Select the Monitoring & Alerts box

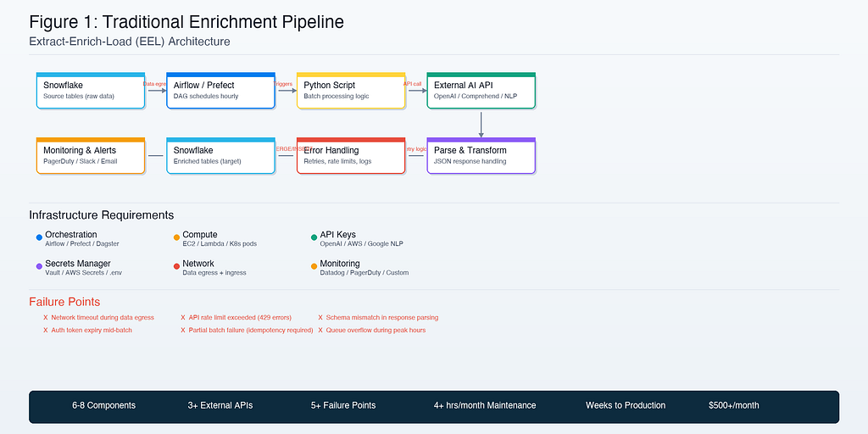[x=91, y=156]
